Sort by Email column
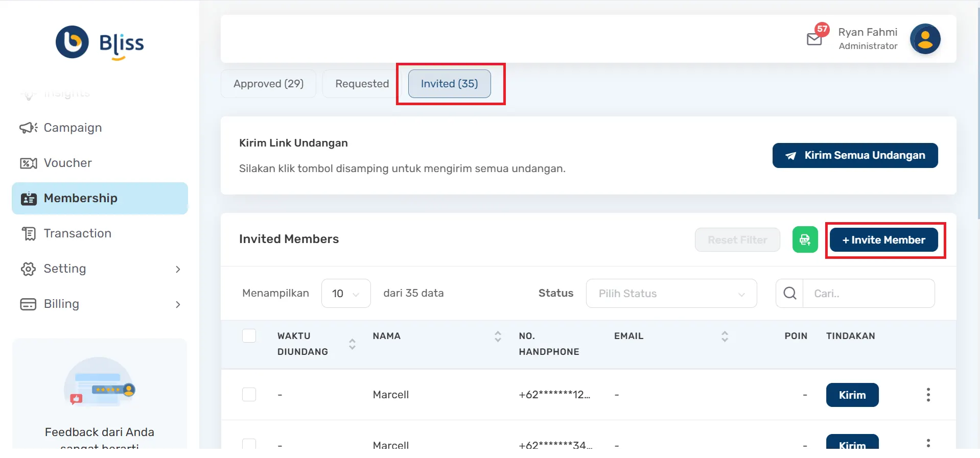Image resolution: width=980 pixels, height=458 pixels. coord(725,336)
